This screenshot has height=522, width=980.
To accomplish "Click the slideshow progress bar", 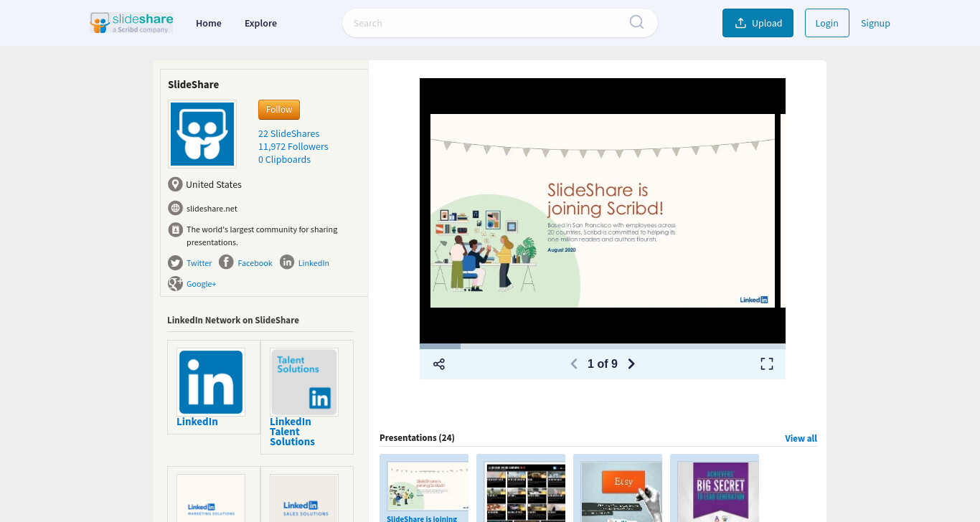I will (603, 346).
